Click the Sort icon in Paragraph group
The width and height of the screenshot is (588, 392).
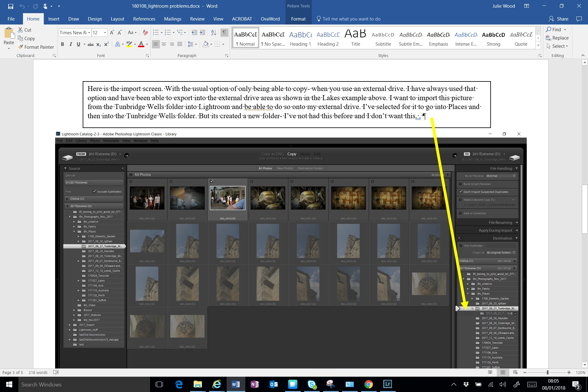(x=214, y=32)
